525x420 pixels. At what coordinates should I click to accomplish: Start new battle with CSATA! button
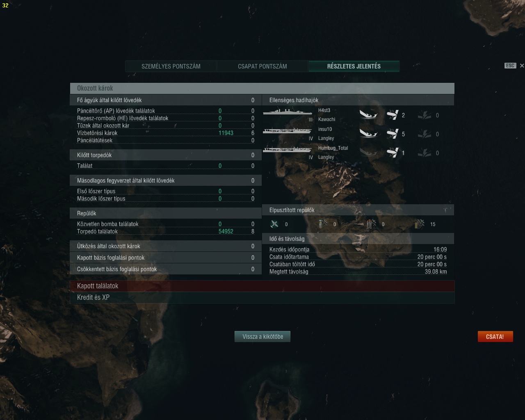[x=495, y=337]
